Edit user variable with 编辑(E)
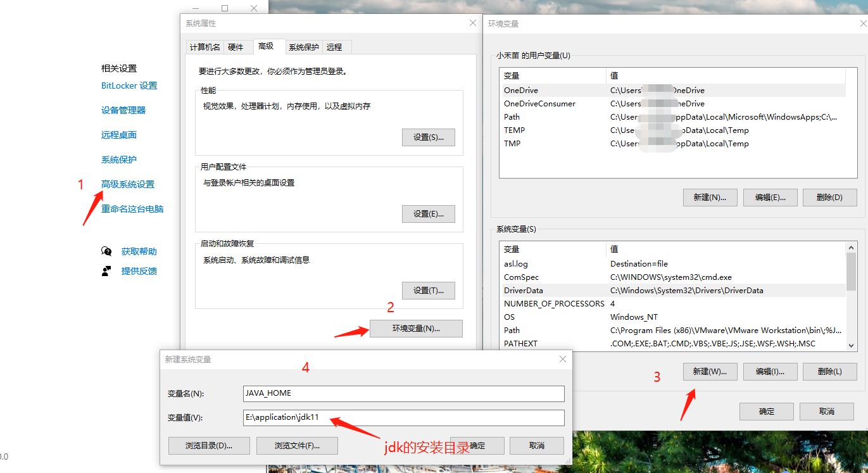The width and height of the screenshot is (868, 473). [x=770, y=197]
